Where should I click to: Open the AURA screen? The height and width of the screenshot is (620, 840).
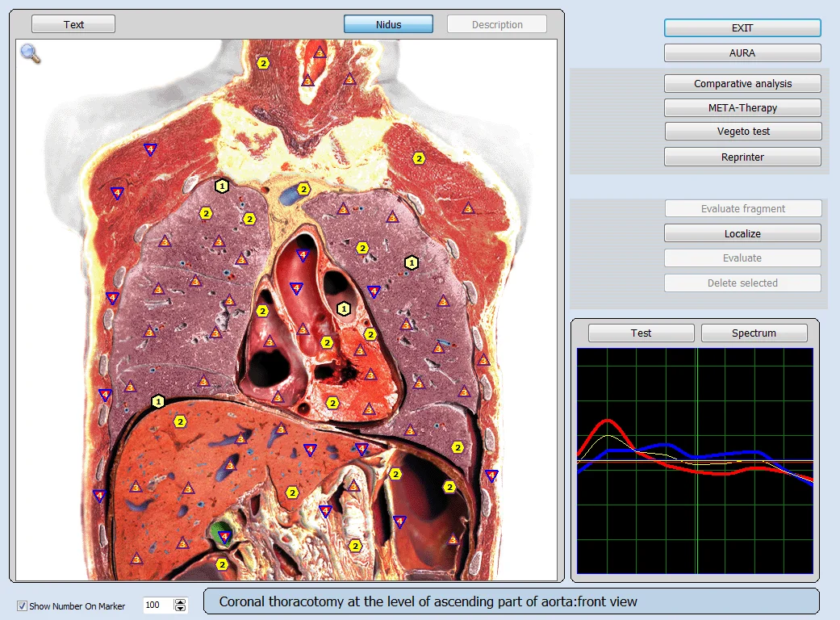742,53
